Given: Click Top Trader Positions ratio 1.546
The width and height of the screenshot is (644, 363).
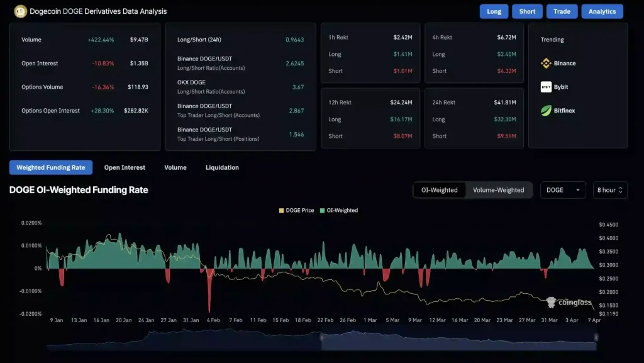Looking at the screenshot, I should tap(296, 134).
